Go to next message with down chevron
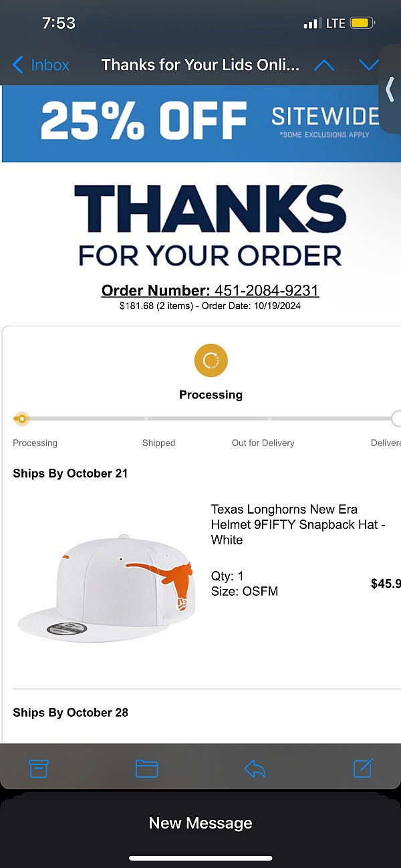The height and width of the screenshot is (868, 401). pos(368,65)
